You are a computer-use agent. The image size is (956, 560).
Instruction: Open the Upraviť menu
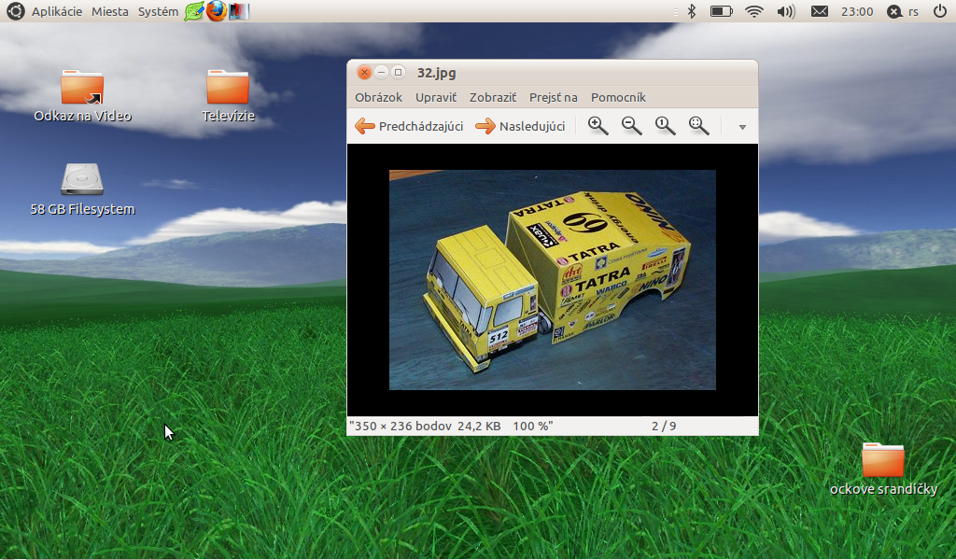point(436,97)
